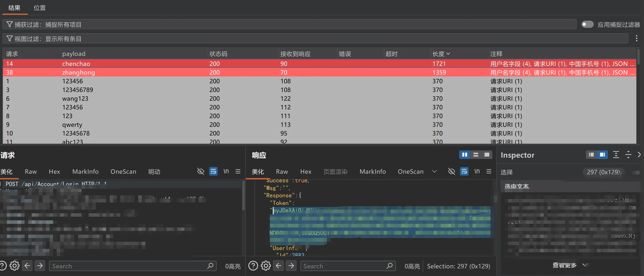Screen dimensions: 644x276
Task: Toggle the \n newline display in response pane
Action: (x=477, y=171)
